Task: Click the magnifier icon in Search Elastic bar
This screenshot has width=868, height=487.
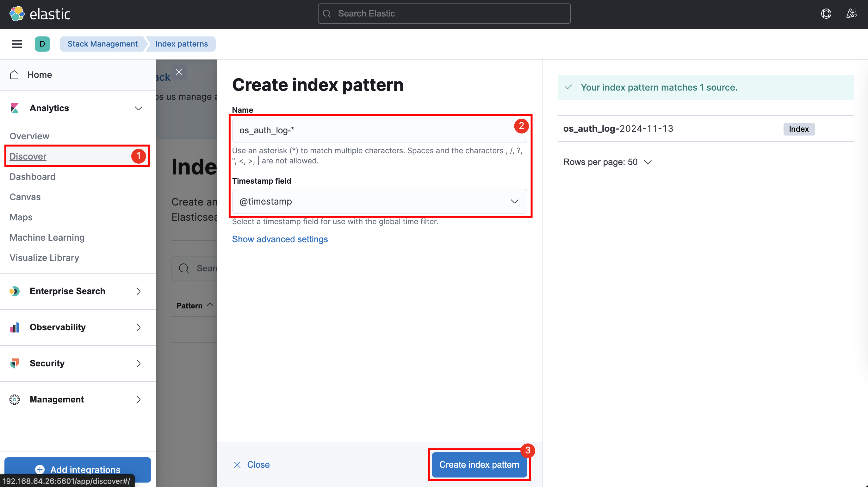Action: tap(326, 14)
